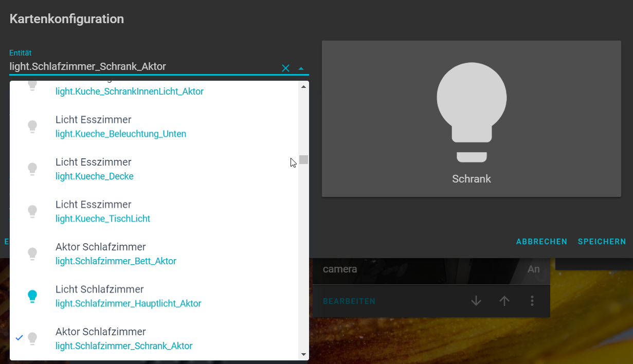Clear the Entität field with the X icon

(285, 68)
